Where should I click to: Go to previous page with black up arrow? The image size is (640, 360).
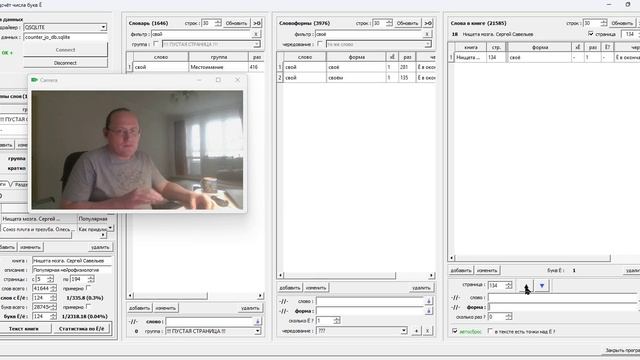[x=526, y=286]
